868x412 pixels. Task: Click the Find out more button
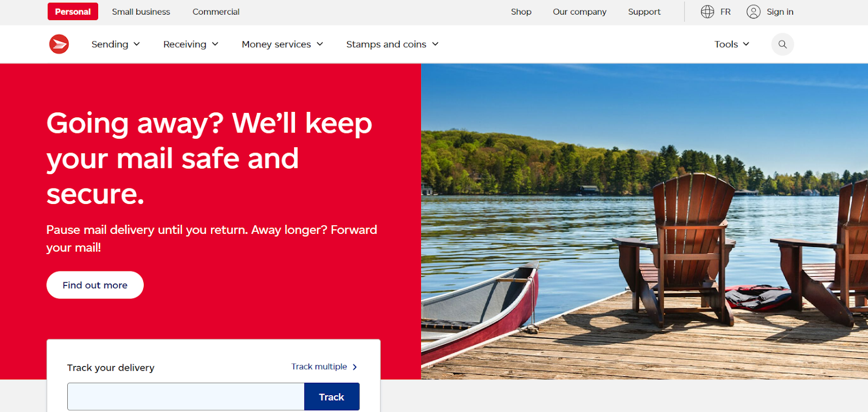click(x=95, y=285)
